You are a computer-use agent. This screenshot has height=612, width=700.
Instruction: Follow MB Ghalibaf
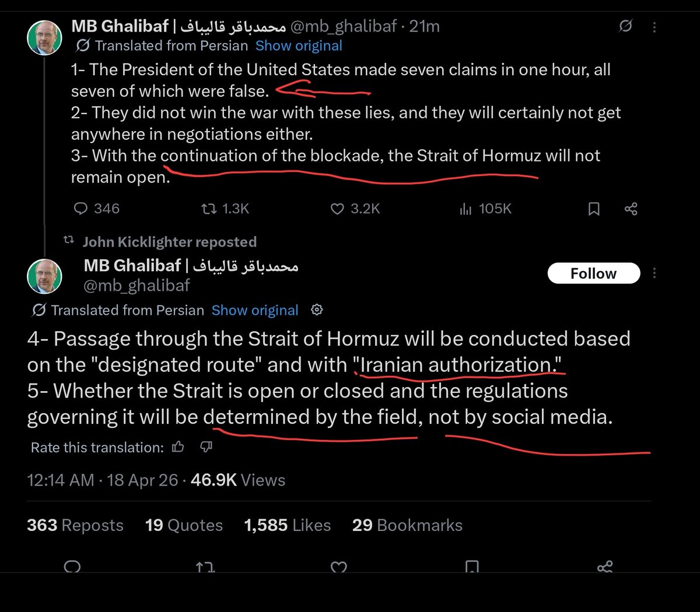click(x=593, y=273)
